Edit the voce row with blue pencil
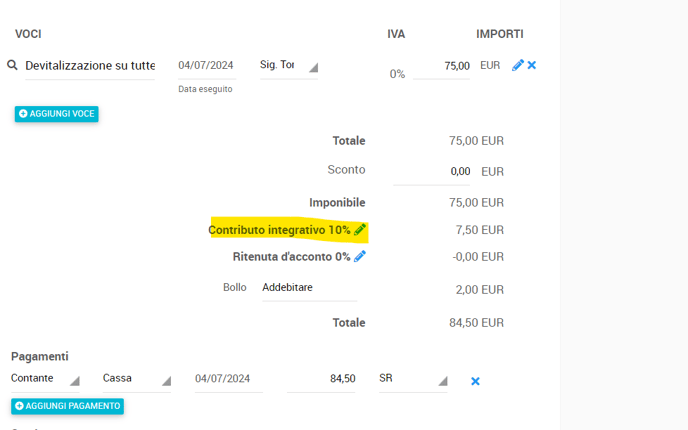 pyautogui.click(x=517, y=65)
